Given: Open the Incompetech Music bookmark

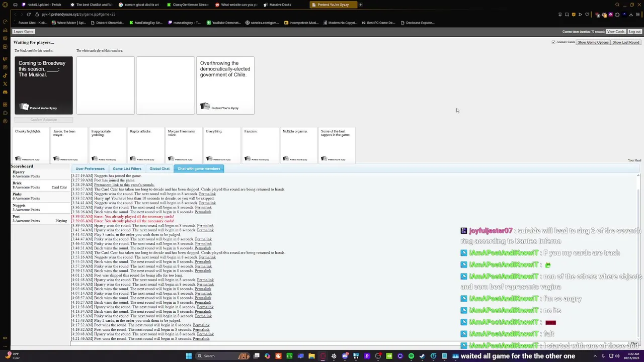Looking at the screenshot, I should (x=301, y=23).
